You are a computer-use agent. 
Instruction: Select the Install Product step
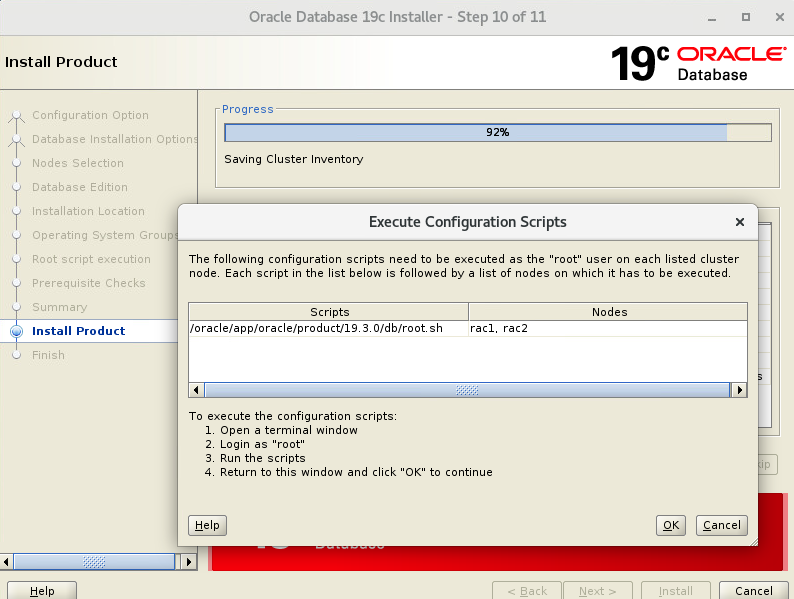pos(78,331)
